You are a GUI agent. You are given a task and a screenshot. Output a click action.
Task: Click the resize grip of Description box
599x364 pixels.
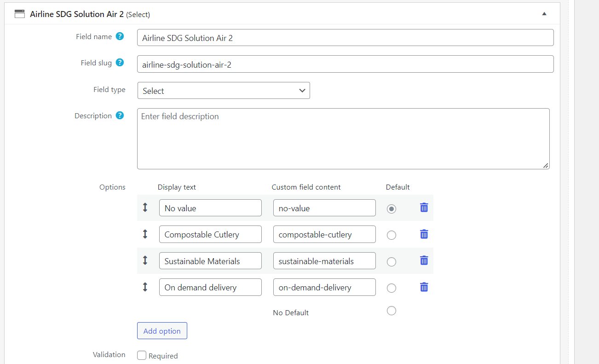(546, 165)
